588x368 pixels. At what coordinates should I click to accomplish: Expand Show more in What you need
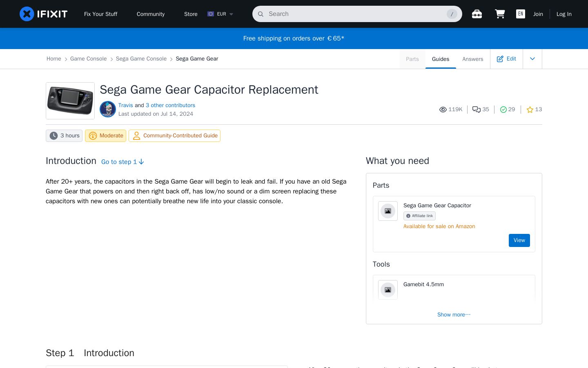tap(454, 314)
